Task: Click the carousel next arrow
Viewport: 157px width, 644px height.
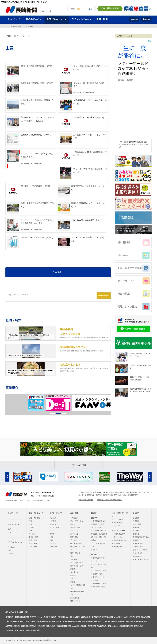Action: coord(149,476)
